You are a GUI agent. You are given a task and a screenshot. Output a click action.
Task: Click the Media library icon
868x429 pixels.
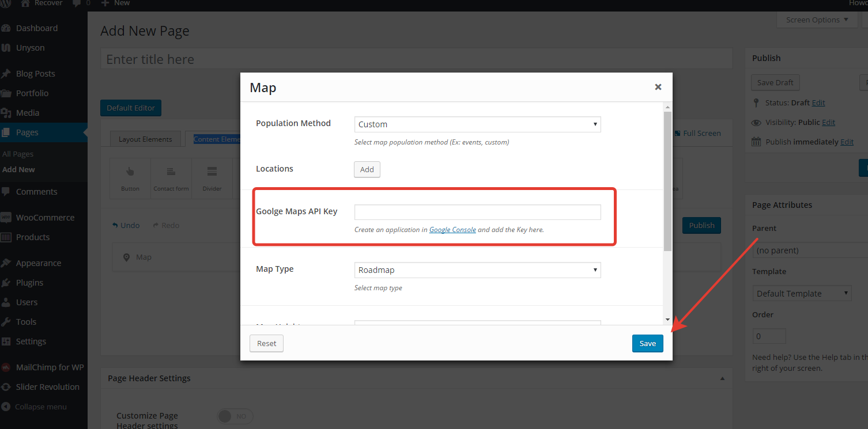[6, 113]
